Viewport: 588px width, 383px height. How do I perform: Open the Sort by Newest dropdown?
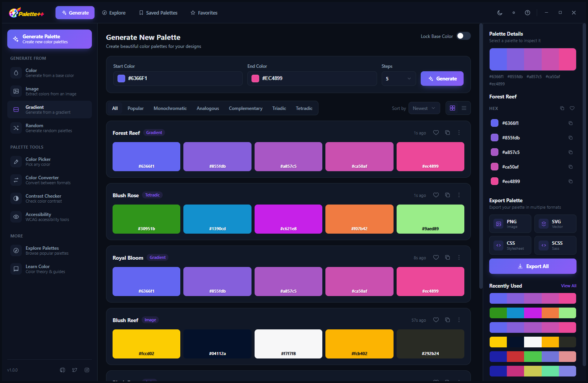point(424,108)
